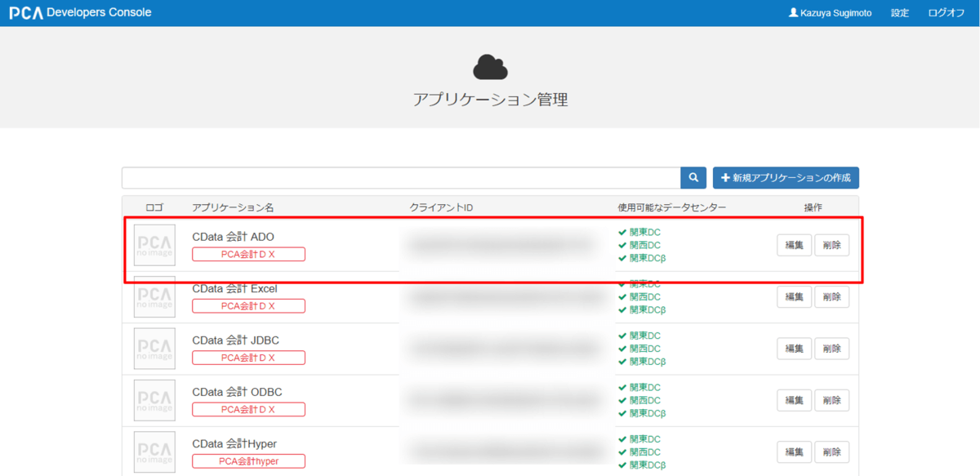This screenshot has width=980, height=476.
Task: Click the cloud icon above the title
Action: point(490,68)
